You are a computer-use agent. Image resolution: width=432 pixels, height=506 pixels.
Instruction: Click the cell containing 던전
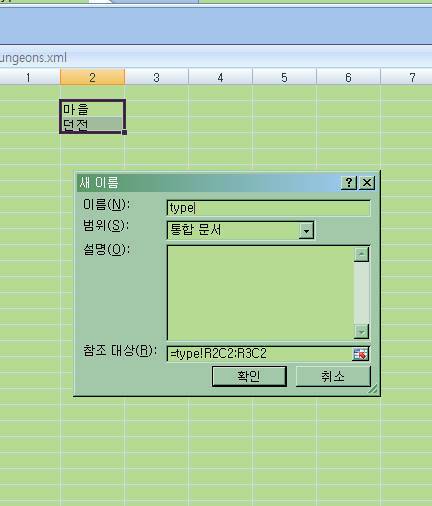point(92,125)
